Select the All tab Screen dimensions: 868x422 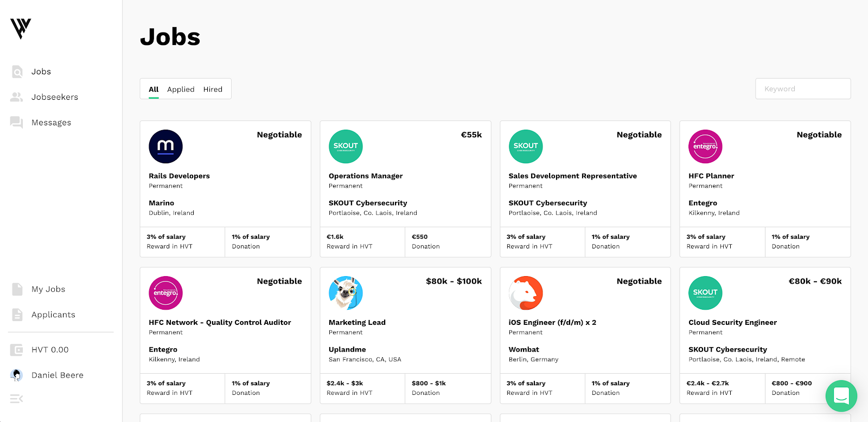[x=154, y=89]
